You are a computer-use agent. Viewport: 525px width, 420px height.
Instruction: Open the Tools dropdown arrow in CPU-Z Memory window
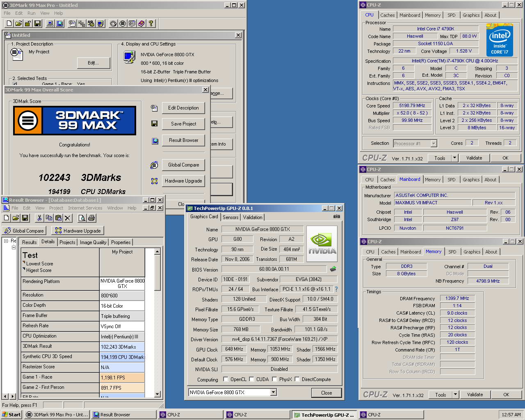click(x=455, y=395)
